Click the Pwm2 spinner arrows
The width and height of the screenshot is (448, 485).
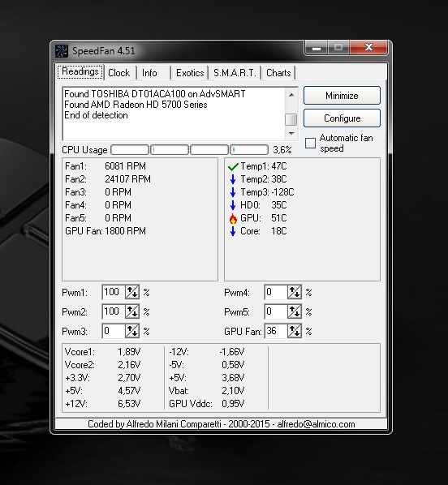[x=132, y=311]
